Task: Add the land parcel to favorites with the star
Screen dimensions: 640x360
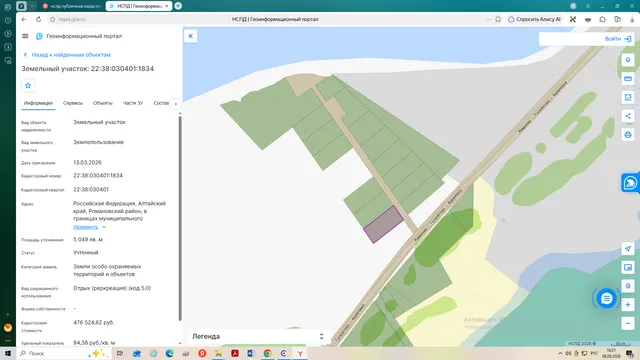Action: point(28,85)
